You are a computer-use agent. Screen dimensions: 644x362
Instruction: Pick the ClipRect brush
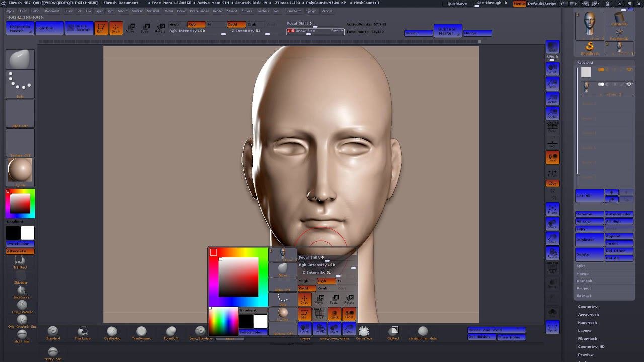pyautogui.click(x=394, y=331)
